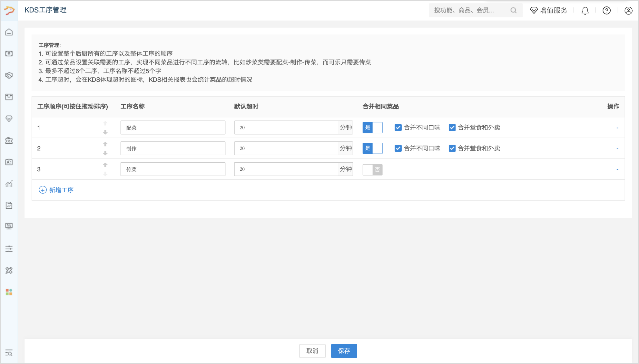Toggle merge switch for 配菜 row
This screenshot has width=639, height=364.
click(x=372, y=128)
